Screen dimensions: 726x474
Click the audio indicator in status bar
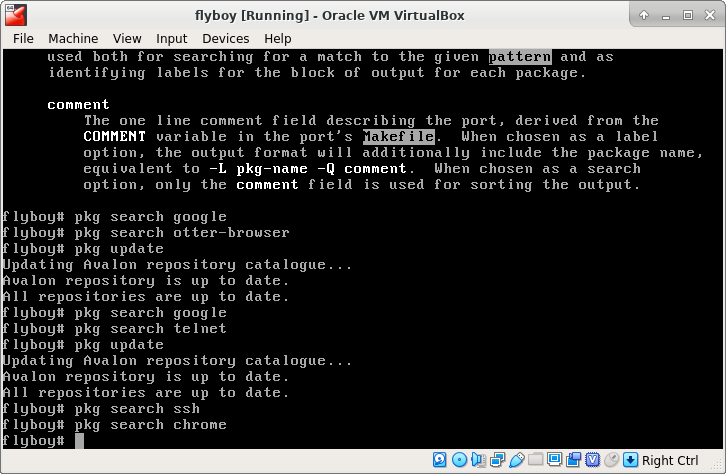478,460
